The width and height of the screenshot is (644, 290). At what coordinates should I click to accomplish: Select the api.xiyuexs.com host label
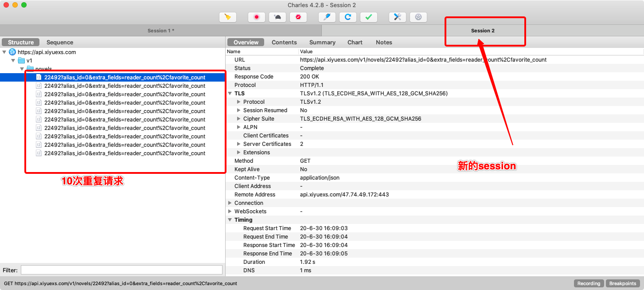point(47,52)
